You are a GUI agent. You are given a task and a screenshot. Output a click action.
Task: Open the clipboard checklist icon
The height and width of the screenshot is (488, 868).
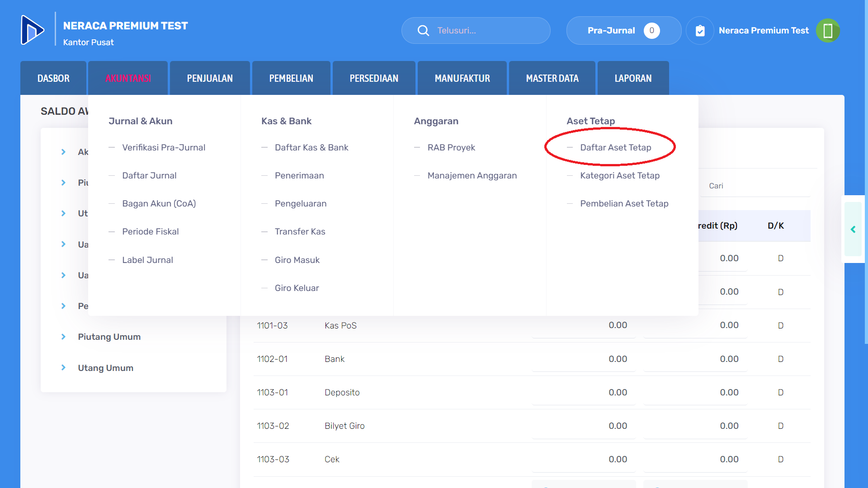(x=700, y=30)
